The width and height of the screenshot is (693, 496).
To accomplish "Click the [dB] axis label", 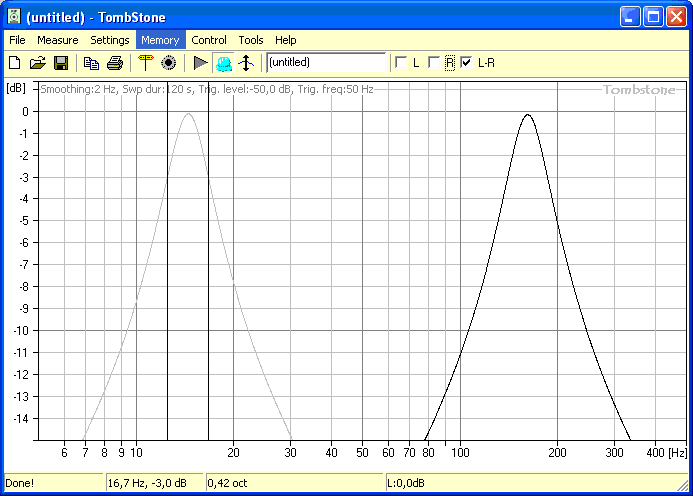I will [x=16, y=88].
